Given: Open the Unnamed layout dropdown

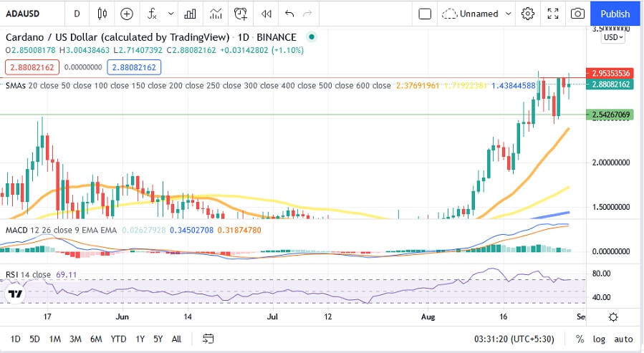Looking at the screenshot, I should (476, 14).
